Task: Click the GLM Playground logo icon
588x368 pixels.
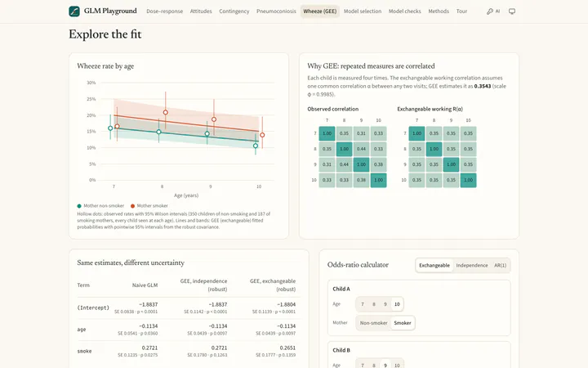Action: click(74, 11)
